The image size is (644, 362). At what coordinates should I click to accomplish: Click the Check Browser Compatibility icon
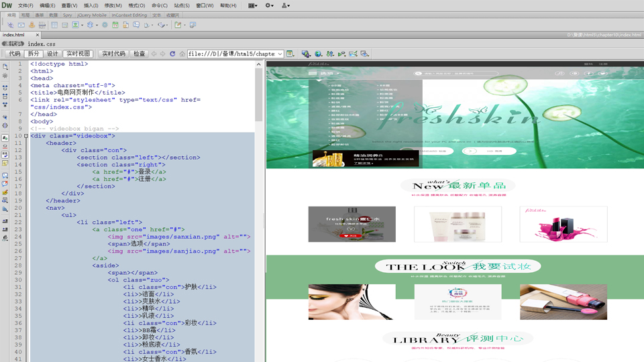click(354, 54)
